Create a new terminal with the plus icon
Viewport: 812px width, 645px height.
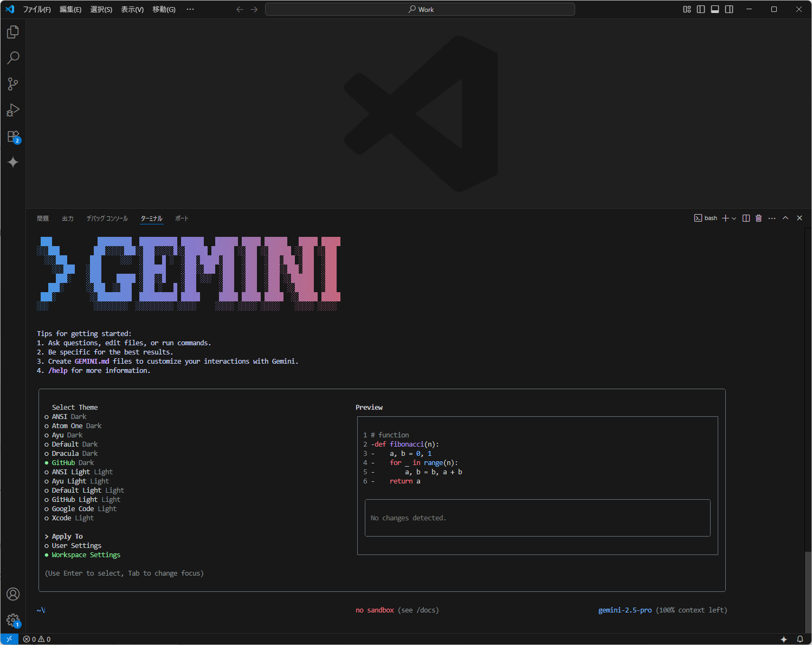(x=725, y=218)
